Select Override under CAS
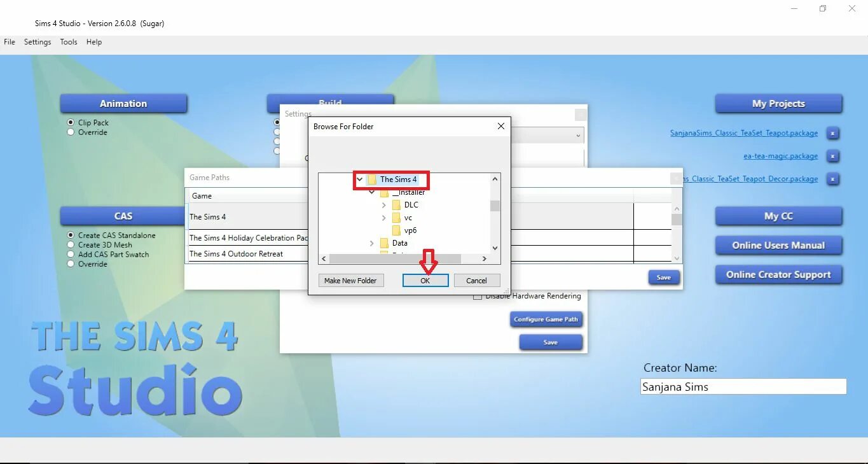This screenshot has height=464, width=868. 71,264
